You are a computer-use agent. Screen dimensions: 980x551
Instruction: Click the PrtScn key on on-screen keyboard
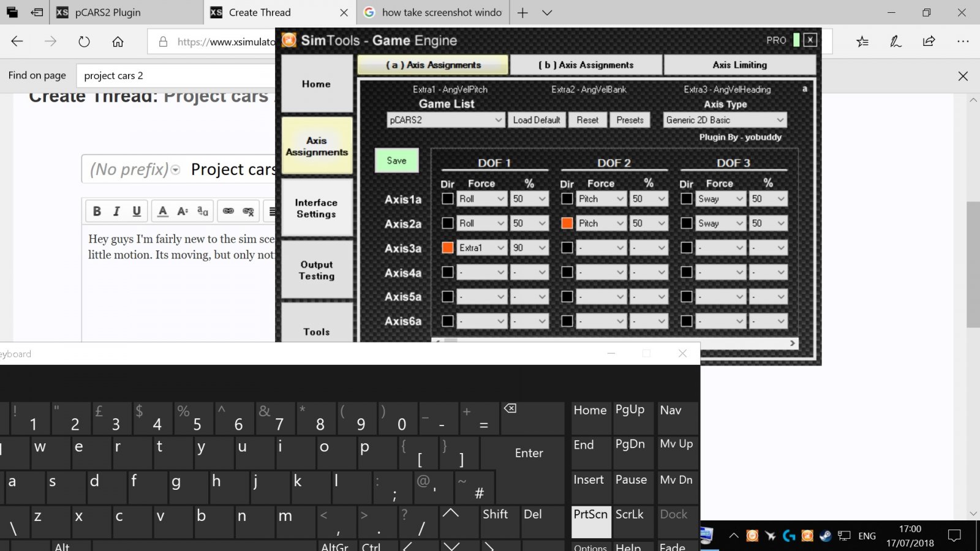[x=590, y=522]
